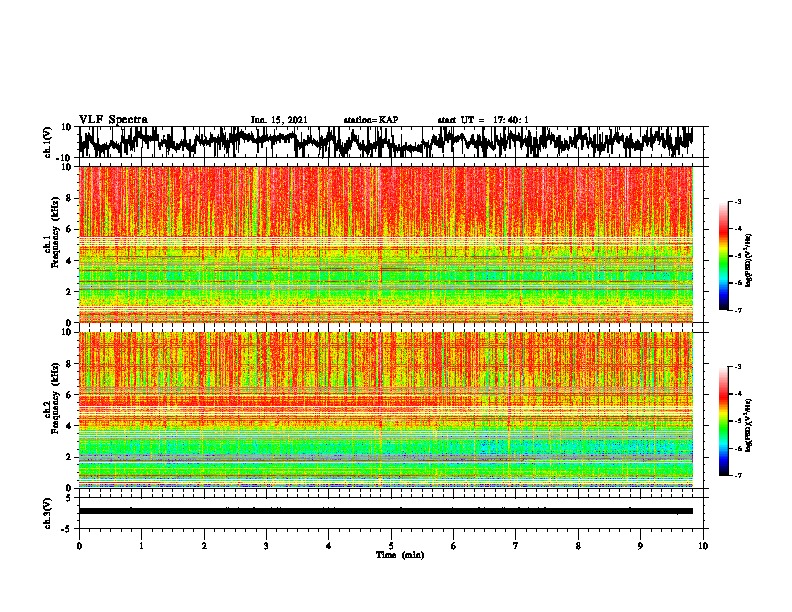
Task: Click the thick black ch.3 voltage trace
Action: [x=386, y=511]
